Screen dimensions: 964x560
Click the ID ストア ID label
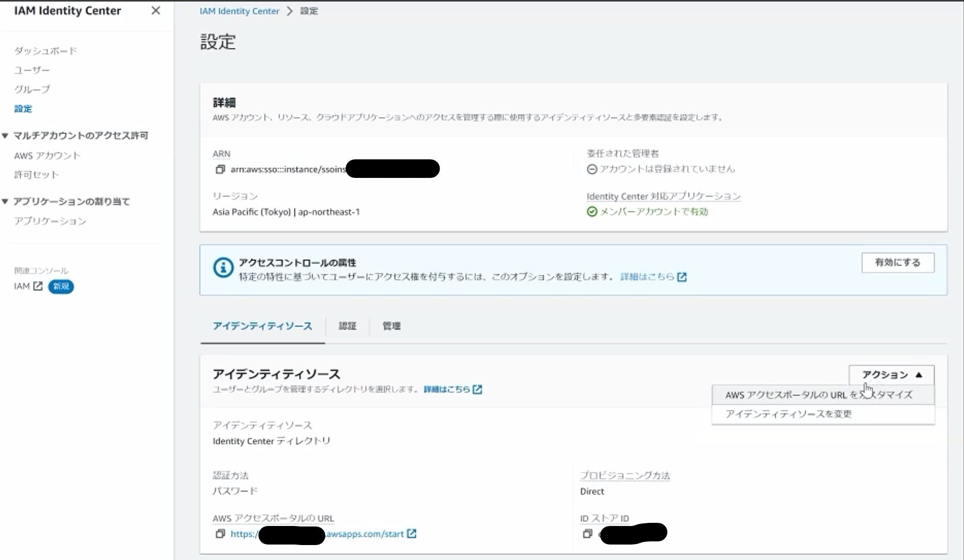click(604, 518)
